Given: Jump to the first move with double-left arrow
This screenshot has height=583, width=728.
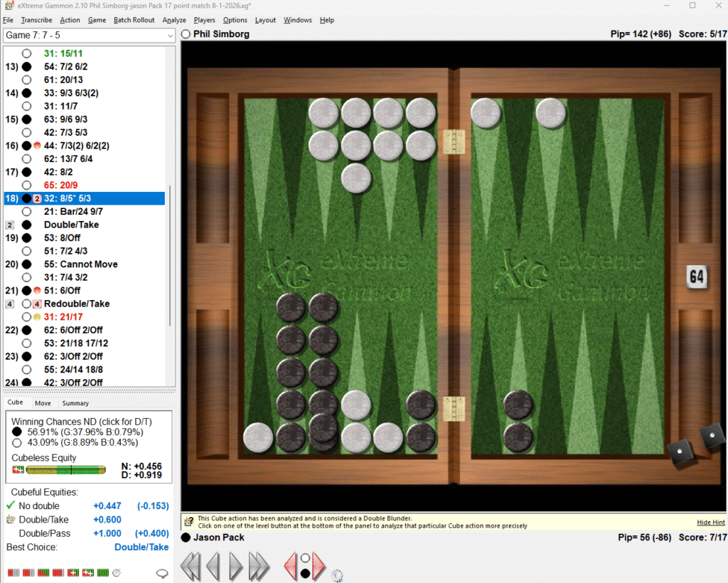Looking at the screenshot, I should [191, 566].
